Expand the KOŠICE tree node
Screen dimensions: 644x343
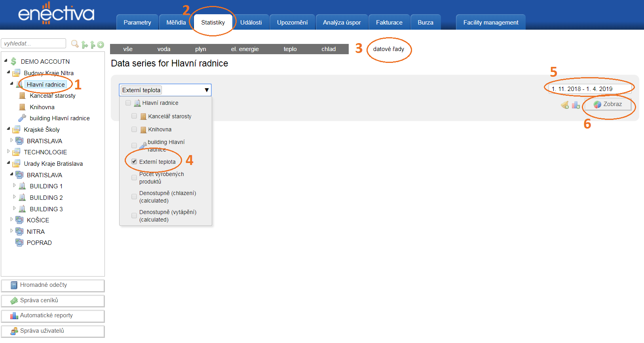11,219
